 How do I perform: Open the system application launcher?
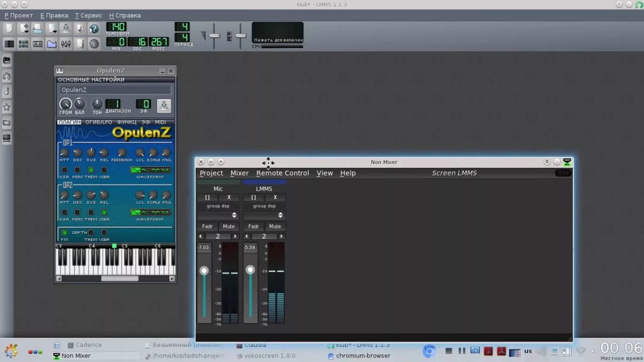[x=11, y=350]
